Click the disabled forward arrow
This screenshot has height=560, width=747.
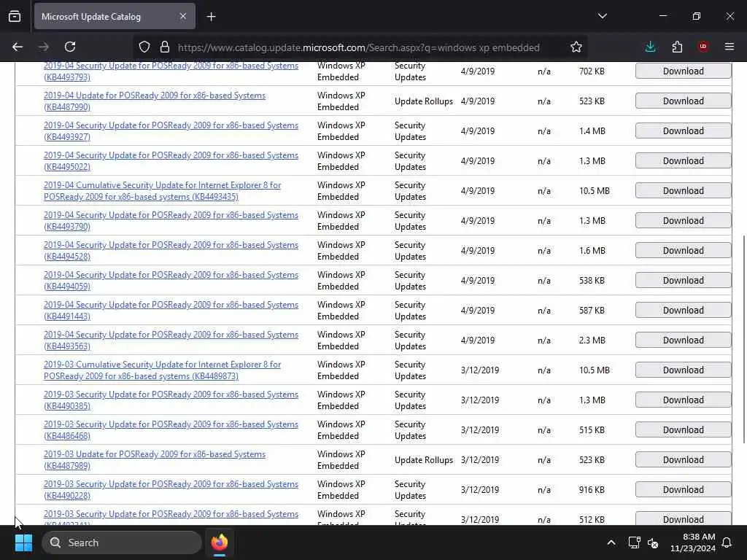pos(44,47)
